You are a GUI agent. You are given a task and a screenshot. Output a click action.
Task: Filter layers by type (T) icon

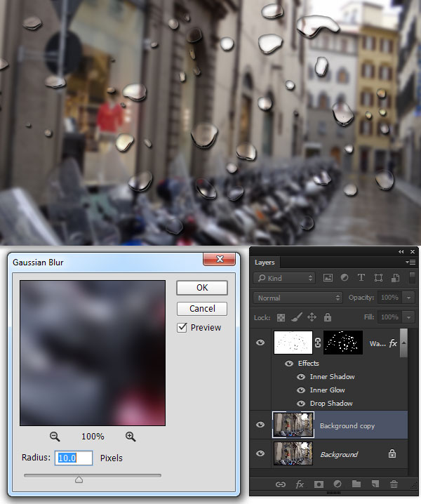click(361, 279)
